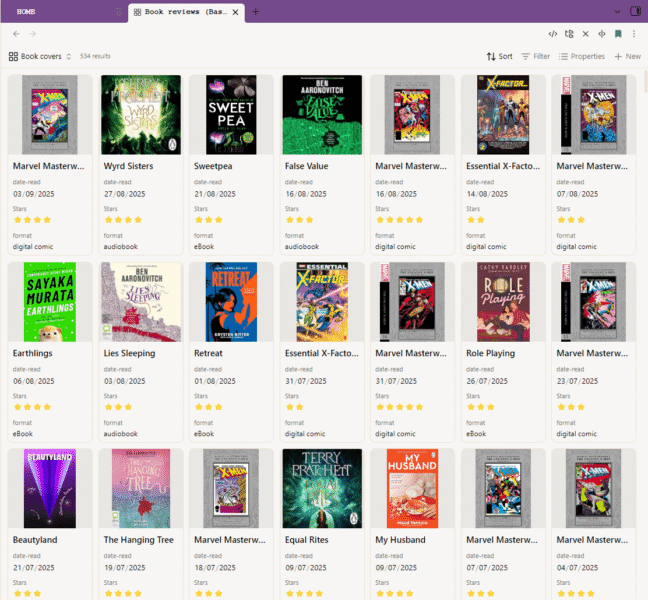Click the X icon in the view toolbar
The image size is (648, 600).
(x=585, y=34)
